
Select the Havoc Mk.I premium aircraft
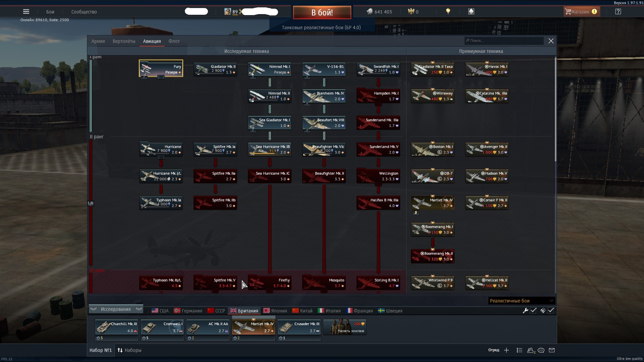pyautogui.click(x=487, y=69)
